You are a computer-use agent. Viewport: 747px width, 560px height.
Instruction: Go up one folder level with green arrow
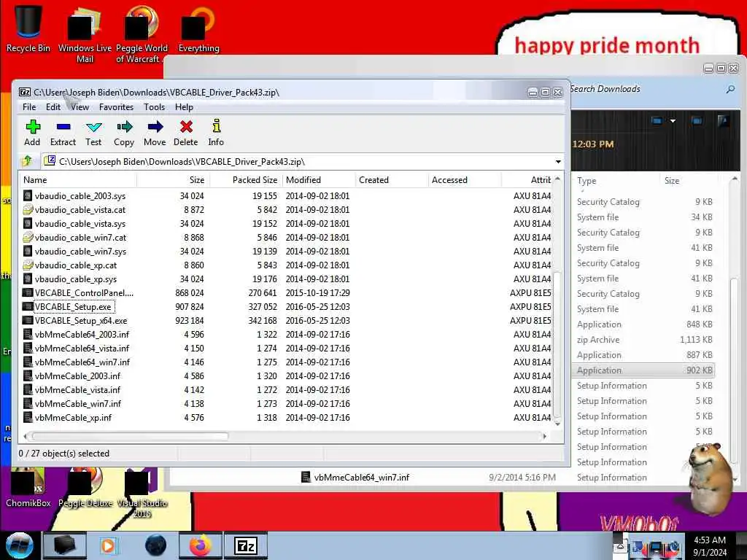pyautogui.click(x=27, y=161)
